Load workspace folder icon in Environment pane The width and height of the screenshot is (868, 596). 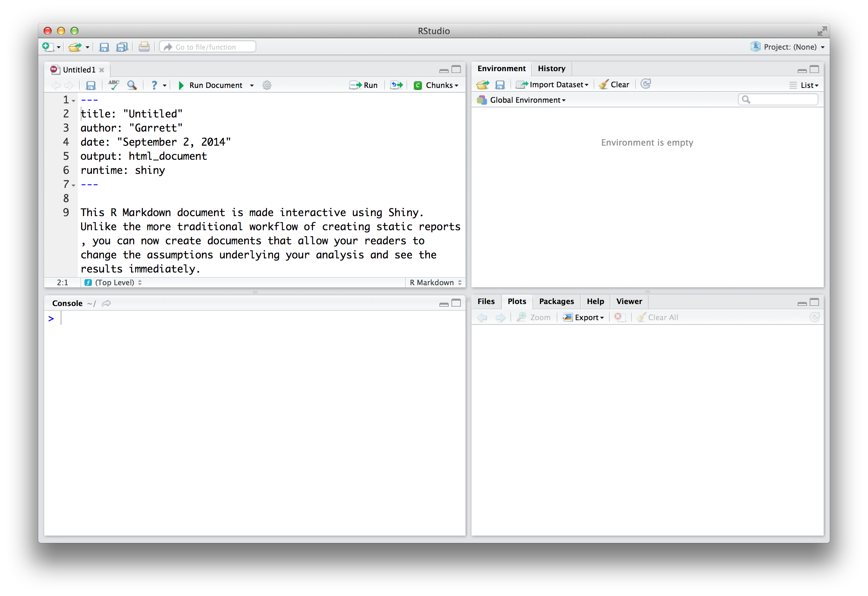pos(483,85)
